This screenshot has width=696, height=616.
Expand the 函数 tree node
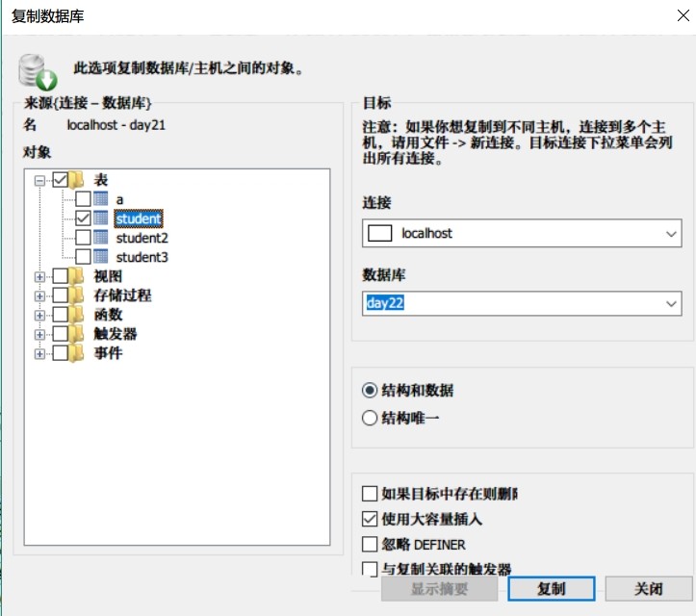[39, 315]
